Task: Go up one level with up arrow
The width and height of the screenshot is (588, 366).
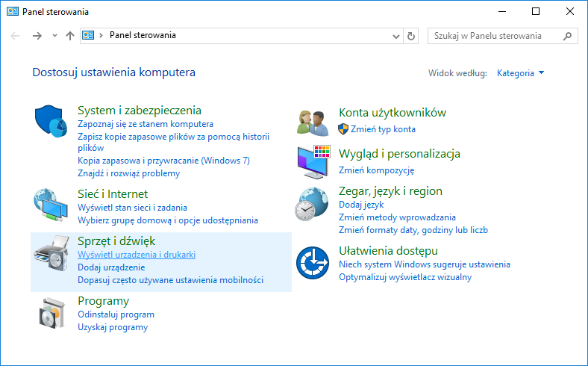Action: pos(70,35)
